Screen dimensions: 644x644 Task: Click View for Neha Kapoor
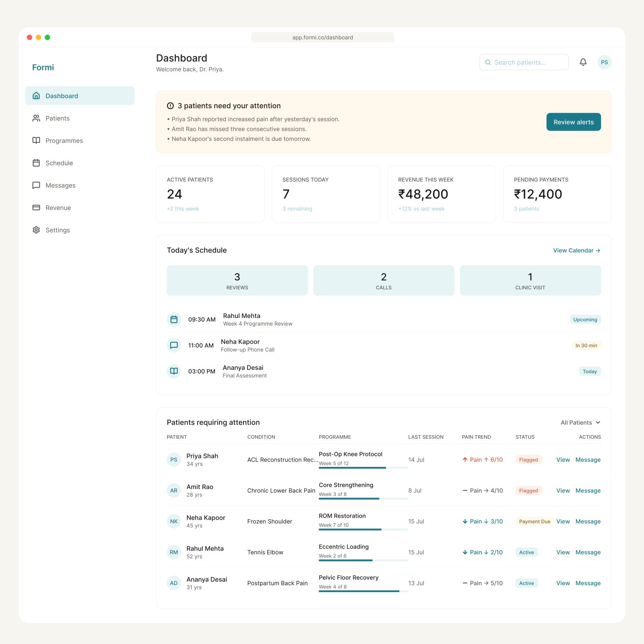coord(563,521)
